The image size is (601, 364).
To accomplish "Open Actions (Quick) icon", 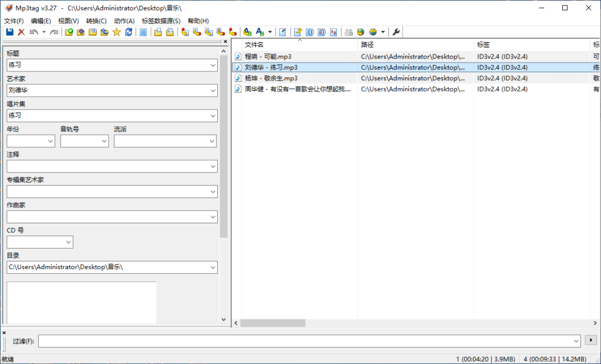I will [260, 32].
